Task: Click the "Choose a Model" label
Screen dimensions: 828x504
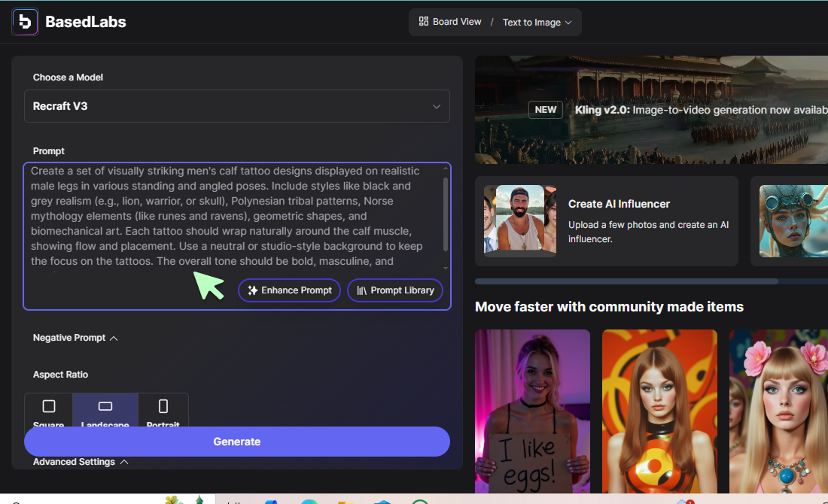Action: click(68, 77)
